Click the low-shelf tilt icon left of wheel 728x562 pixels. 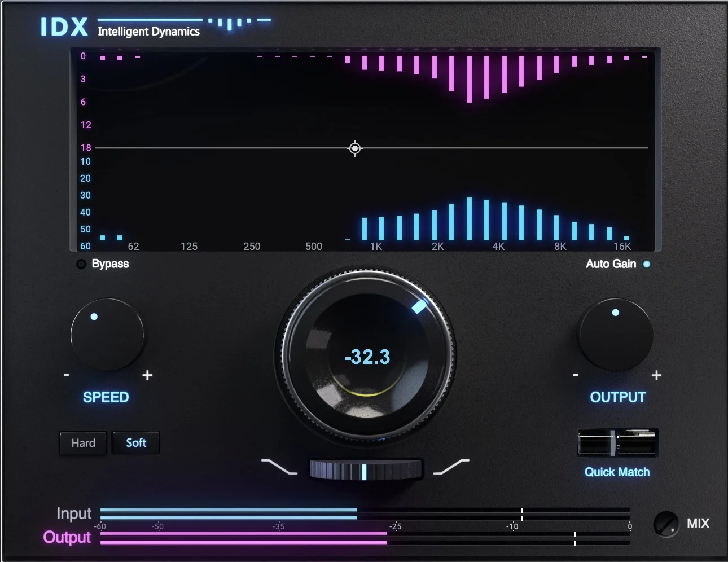(279, 467)
